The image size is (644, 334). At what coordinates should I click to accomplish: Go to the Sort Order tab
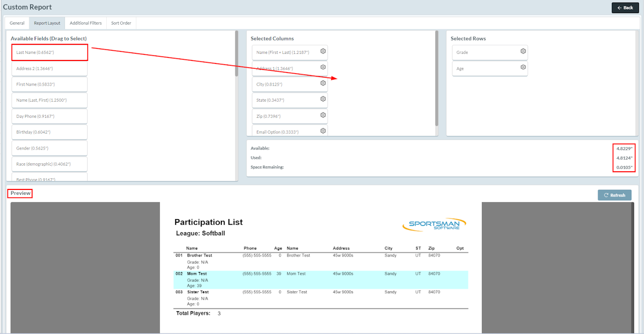(x=121, y=23)
